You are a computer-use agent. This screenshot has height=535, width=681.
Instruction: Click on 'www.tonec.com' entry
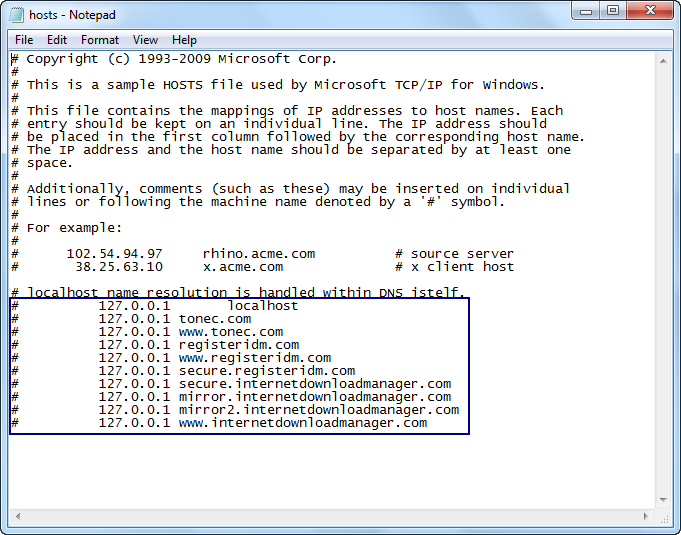231,332
